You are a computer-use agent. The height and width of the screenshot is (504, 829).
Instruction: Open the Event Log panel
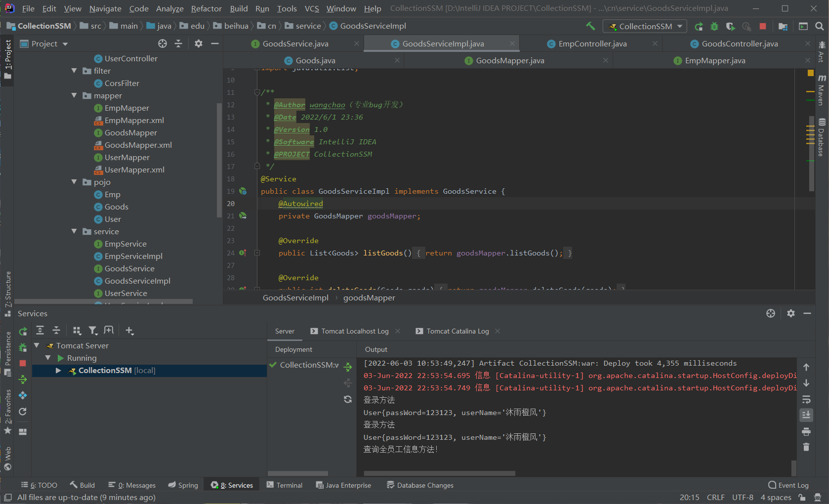[x=788, y=485]
